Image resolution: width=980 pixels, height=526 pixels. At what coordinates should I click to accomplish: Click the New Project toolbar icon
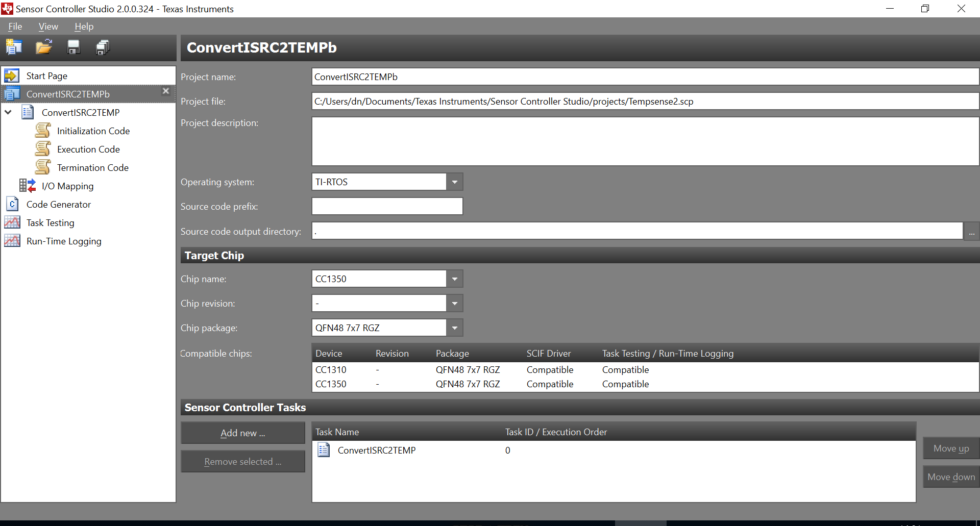(x=14, y=47)
